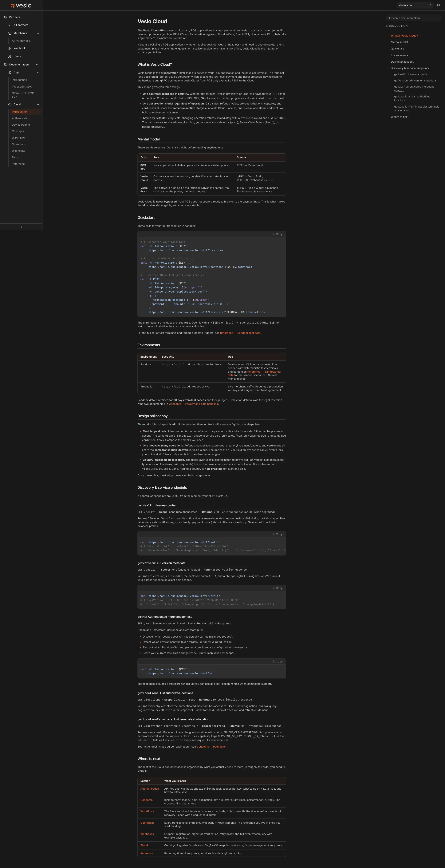This screenshot has width=445, height=868.
Task: Follow the Concepts → Pagination link
Action: 211,746
